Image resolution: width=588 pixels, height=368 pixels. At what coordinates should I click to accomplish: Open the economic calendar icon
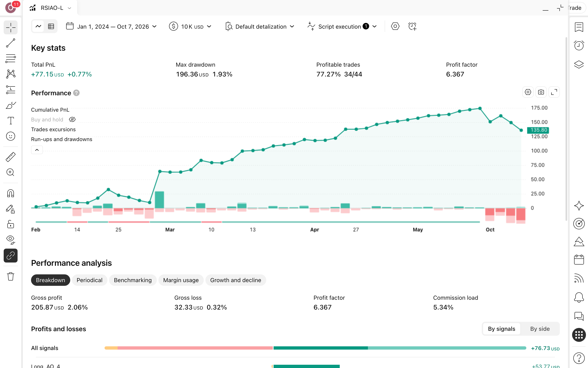(579, 260)
